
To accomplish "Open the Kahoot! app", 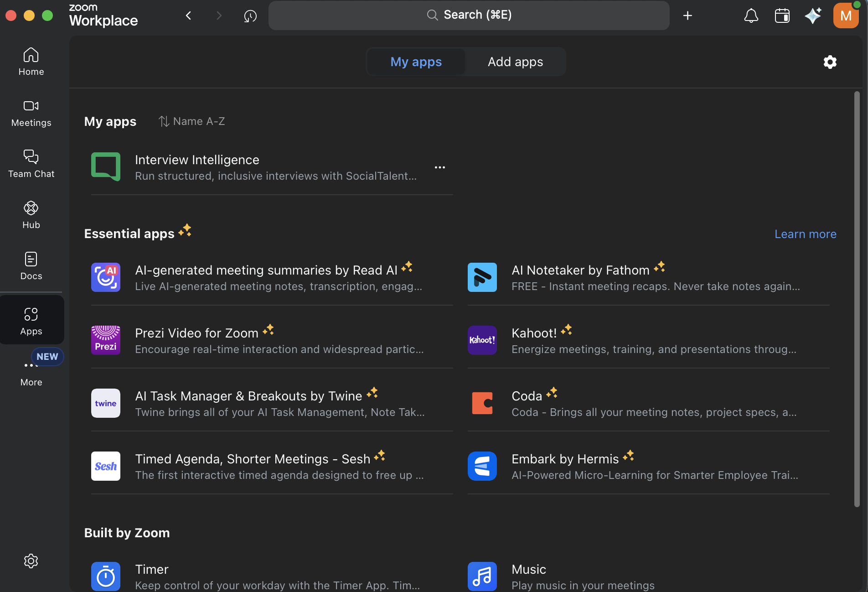I will point(534,333).
